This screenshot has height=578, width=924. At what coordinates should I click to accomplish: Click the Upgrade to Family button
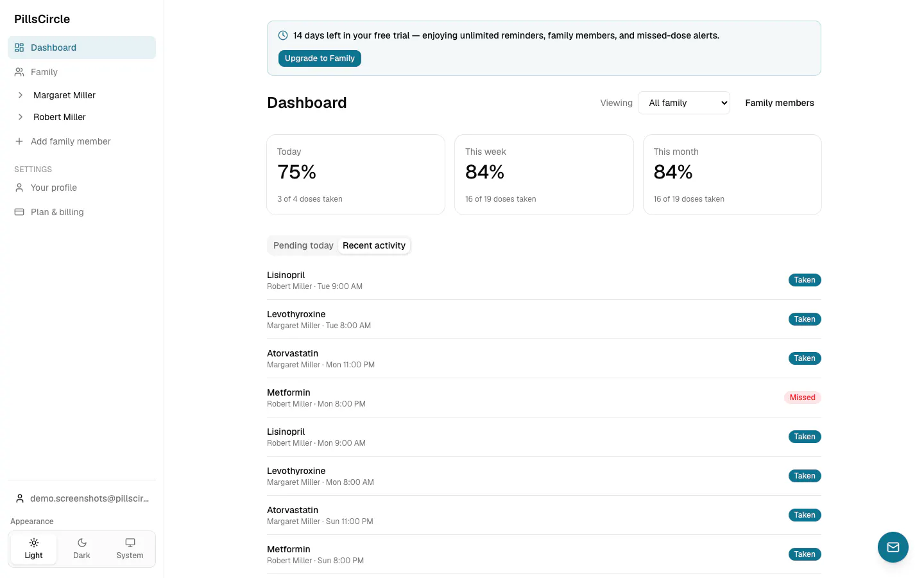pos(320,58)
